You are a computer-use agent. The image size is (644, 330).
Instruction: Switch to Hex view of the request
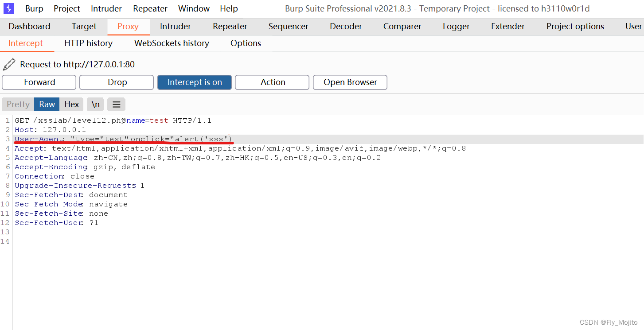pyautogui.click(x=71, y=104)
